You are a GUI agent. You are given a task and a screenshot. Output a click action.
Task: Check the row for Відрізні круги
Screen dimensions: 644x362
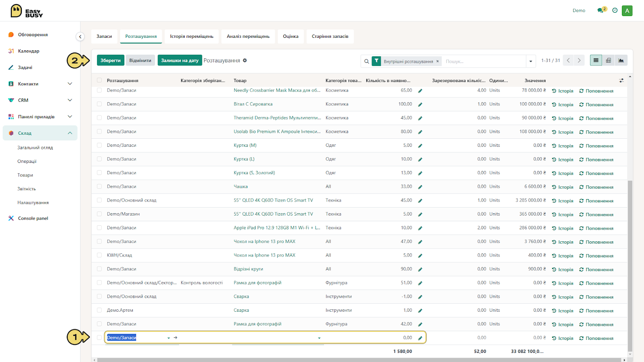pyautogui.click(x=99, y=269)
